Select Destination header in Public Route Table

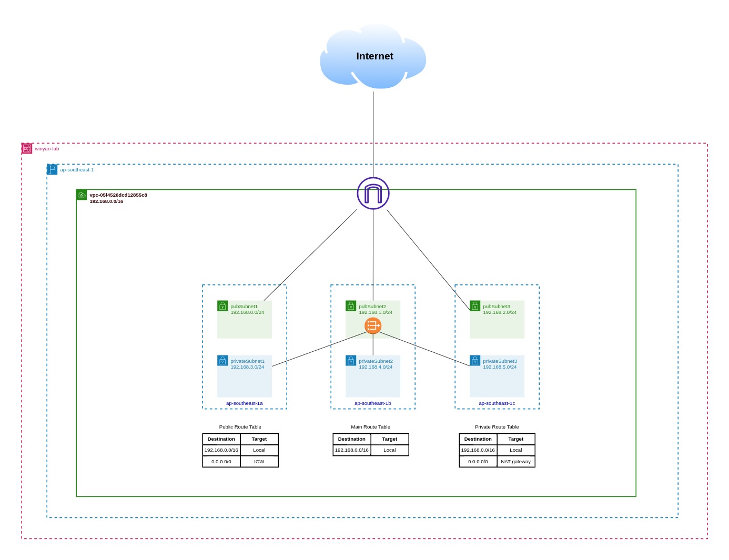tap(221, 439)
